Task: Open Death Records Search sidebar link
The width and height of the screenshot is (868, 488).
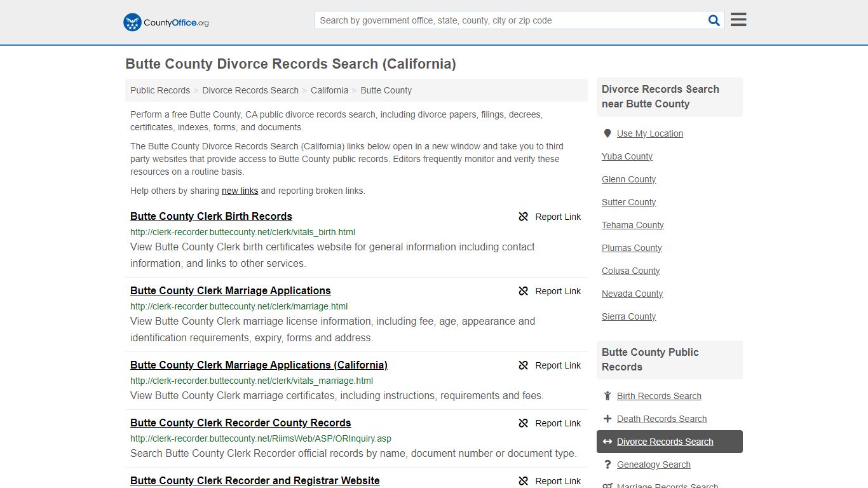Action: coord(661,419)
